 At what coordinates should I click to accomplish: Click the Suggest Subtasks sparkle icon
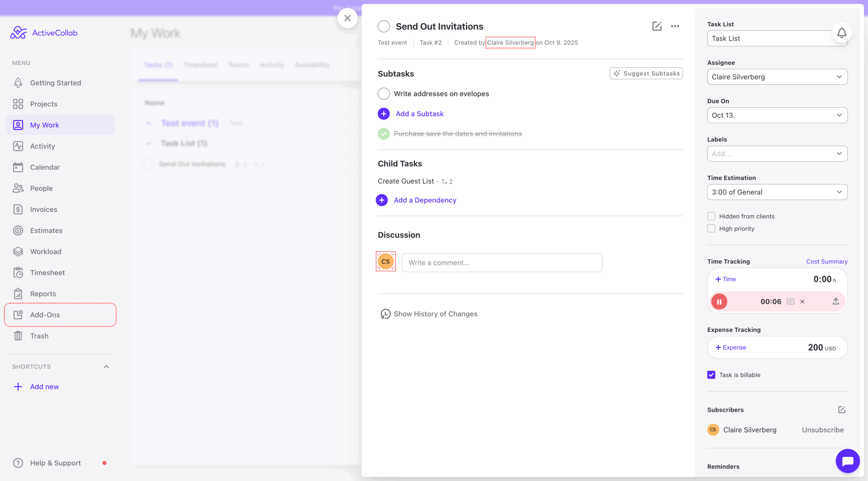(x=617, y=73)
